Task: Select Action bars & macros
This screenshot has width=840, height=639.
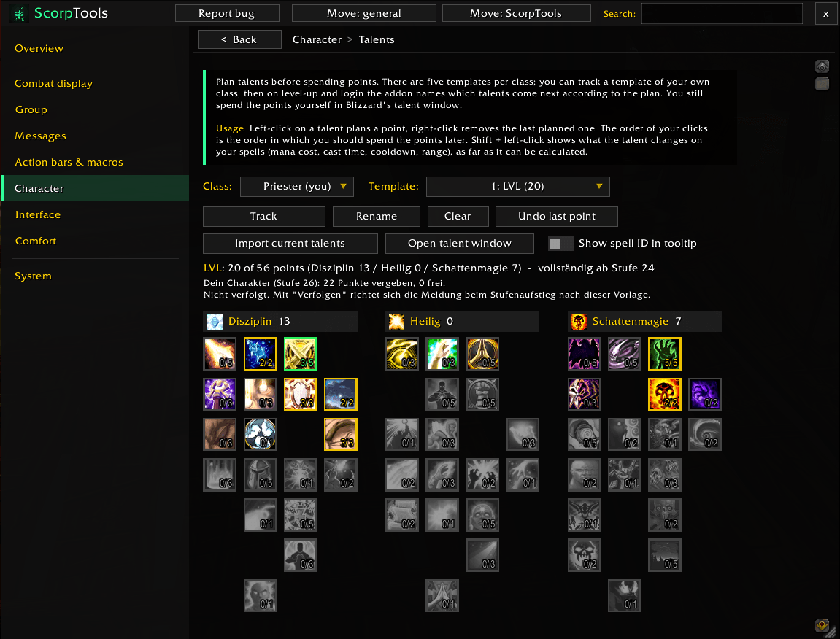Action: point(69,162)
